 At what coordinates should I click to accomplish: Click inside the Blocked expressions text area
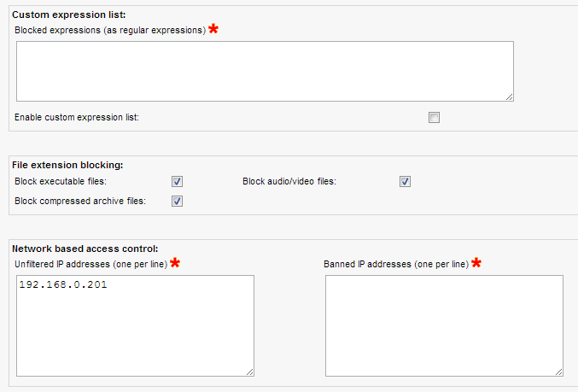265,71
